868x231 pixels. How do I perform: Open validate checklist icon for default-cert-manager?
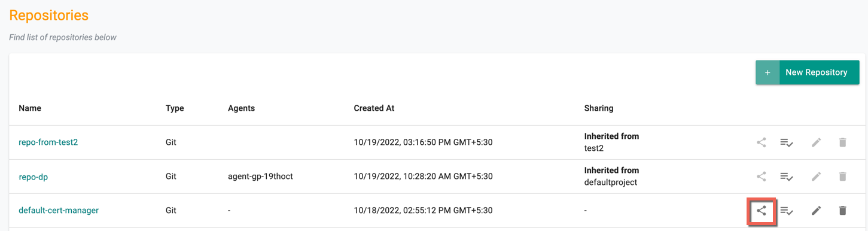pos(787,211)
